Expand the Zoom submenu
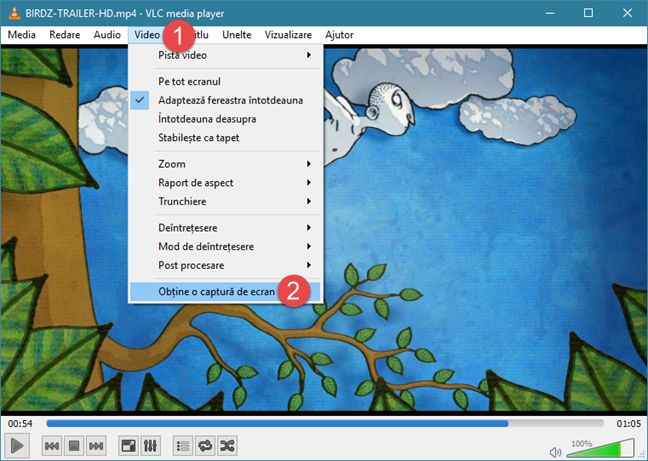 226,164
